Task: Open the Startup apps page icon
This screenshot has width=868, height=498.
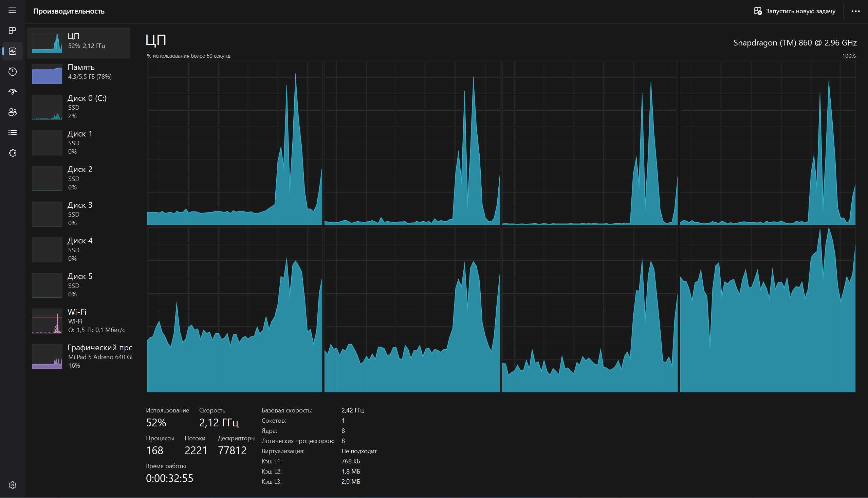Action: [12, 92]
